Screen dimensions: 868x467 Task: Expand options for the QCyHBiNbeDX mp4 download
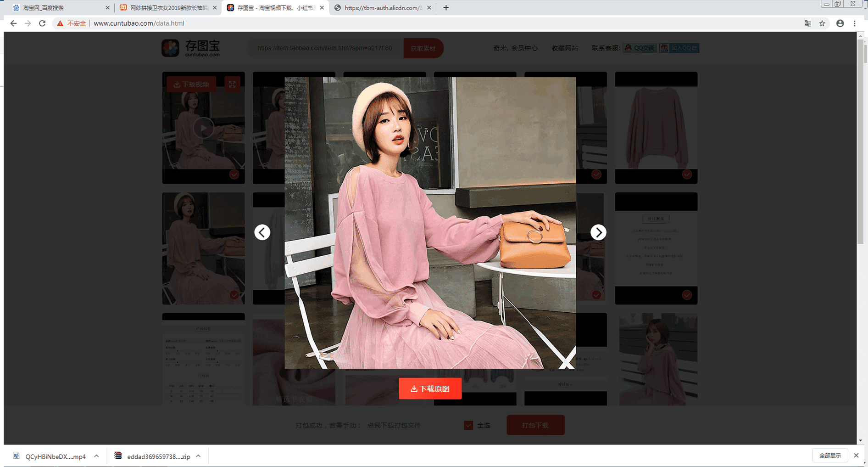[x=96, y=456]
